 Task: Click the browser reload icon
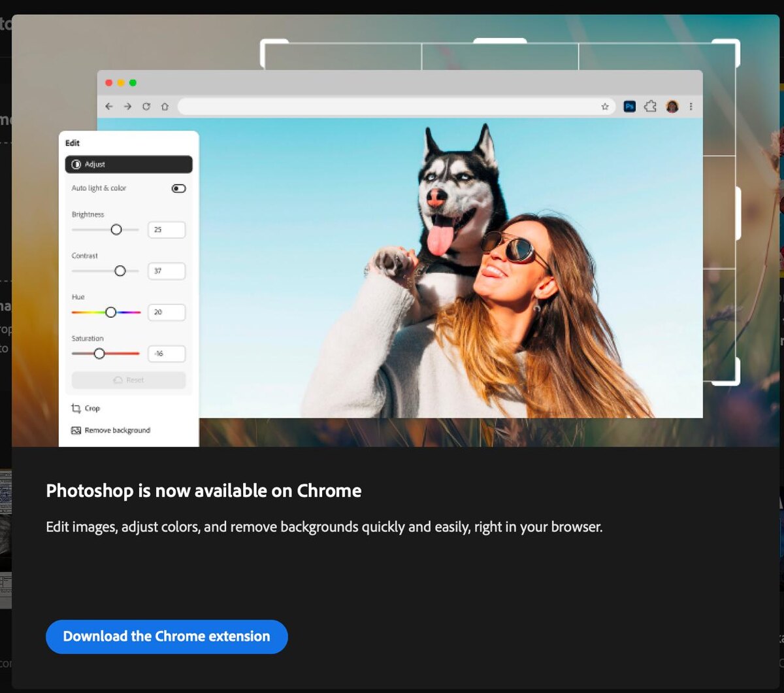point(146,107)
